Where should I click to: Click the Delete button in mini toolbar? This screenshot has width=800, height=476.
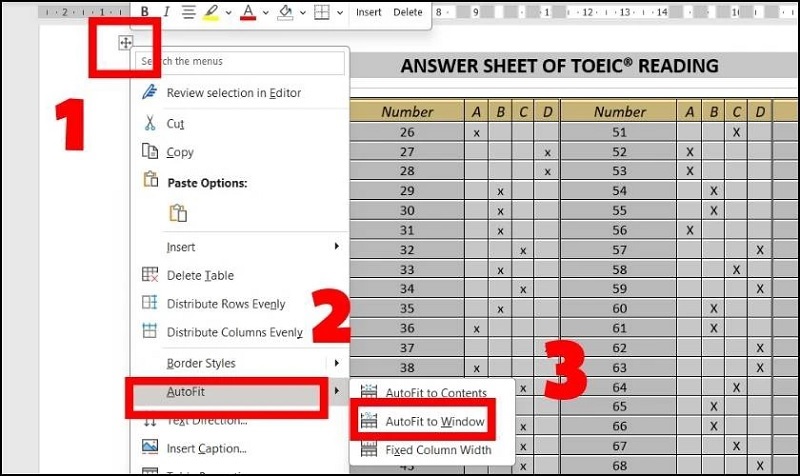pyautogui.click(x=407, y=12)
